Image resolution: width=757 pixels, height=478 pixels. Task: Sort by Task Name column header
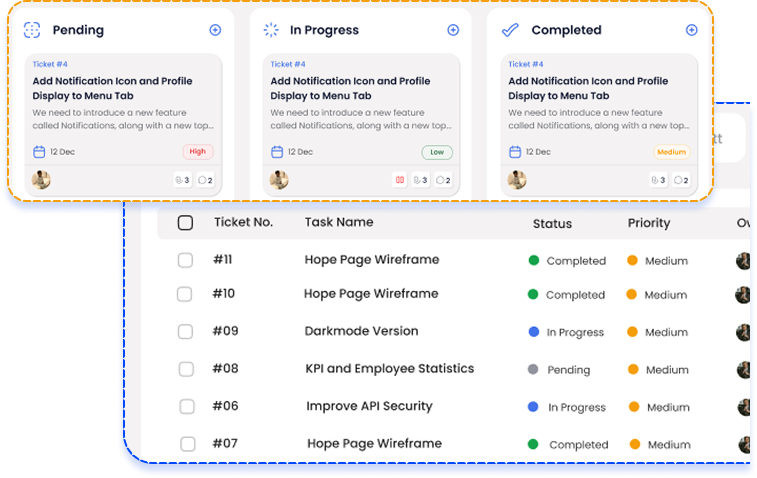coord(339,222)
